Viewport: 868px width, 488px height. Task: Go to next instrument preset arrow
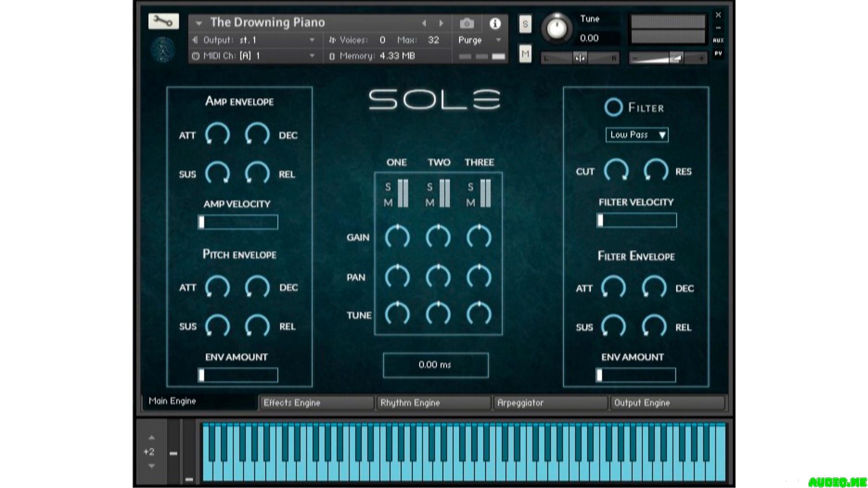(441, 23)
